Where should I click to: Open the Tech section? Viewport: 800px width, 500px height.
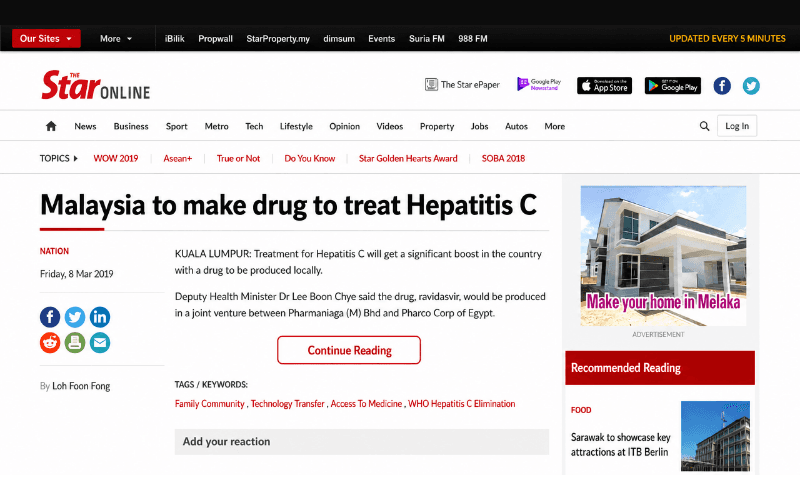pyautogui.click(x=254, y=126)
